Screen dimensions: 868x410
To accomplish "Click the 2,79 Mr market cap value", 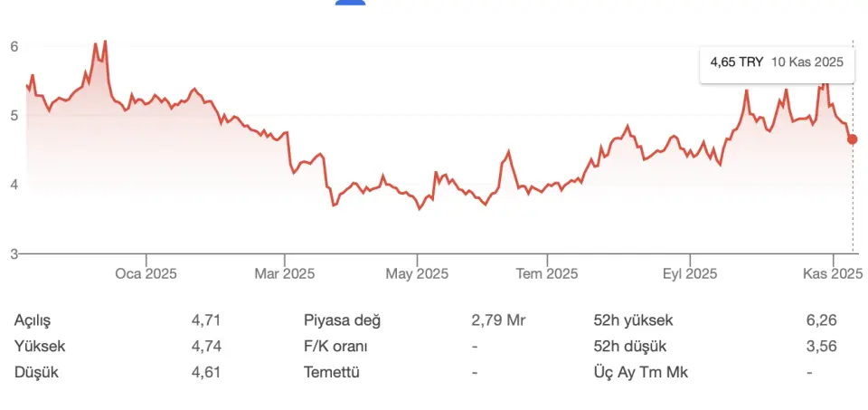I will (x=498, y=320).
